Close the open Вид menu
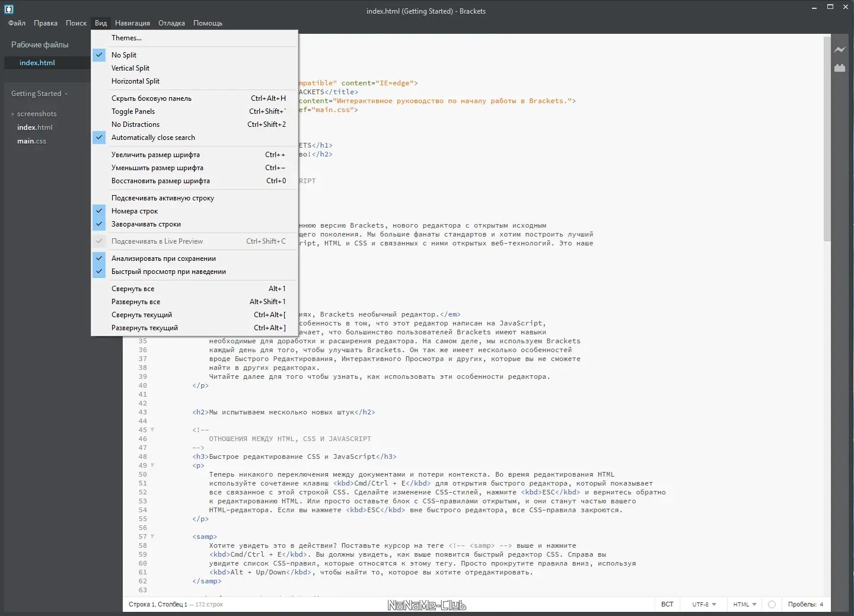The height and width of the screenshot is (616, 854). click(101, 23)
